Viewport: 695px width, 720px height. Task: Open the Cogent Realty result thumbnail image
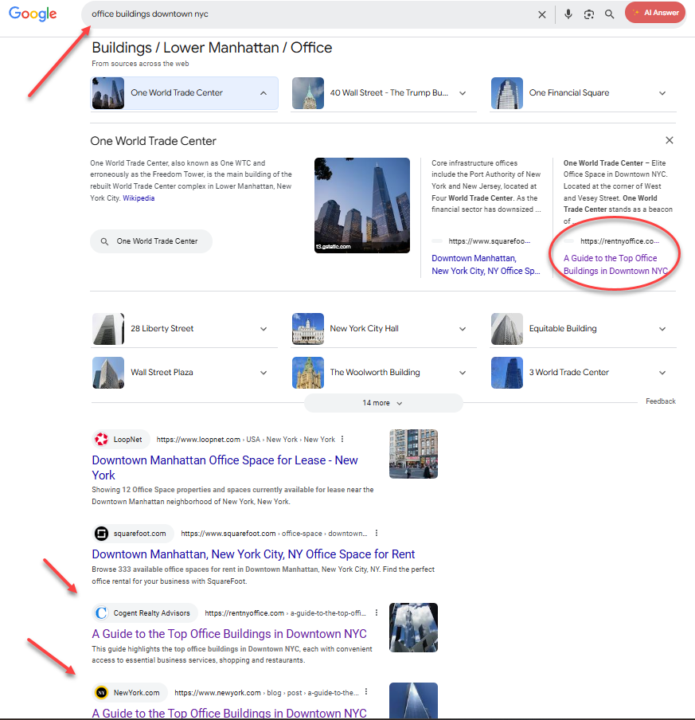coord(413,628)
